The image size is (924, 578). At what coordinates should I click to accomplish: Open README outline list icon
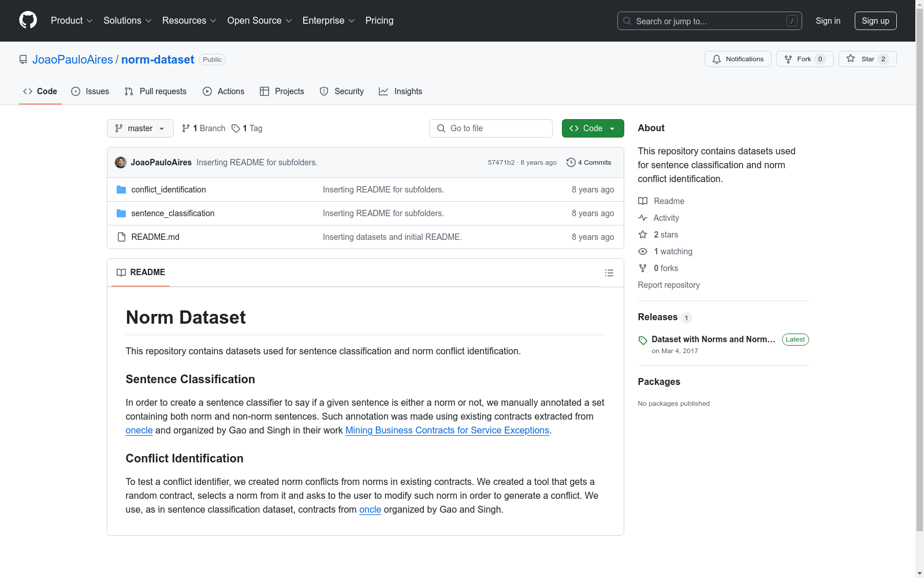pyautogui.click(x=609, y=273)
